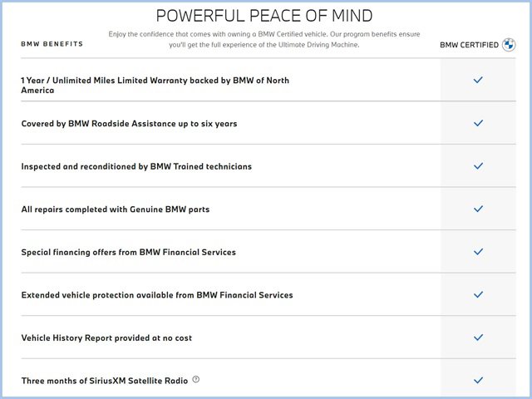This screenshot has width=532, height=399.
Task: Click the Three months of SiriusXM text
Action: (x=104, y=381)
